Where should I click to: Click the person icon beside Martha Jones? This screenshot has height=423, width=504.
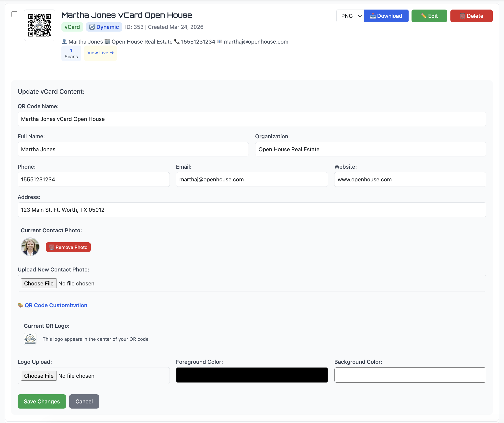point(64,42)
